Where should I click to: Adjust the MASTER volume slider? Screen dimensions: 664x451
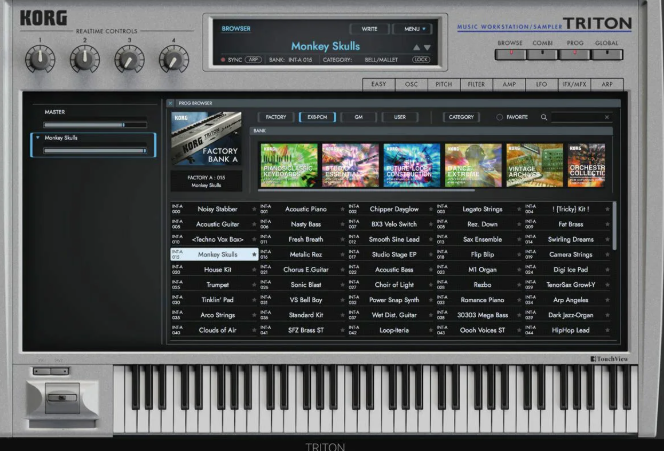point(95,125)
